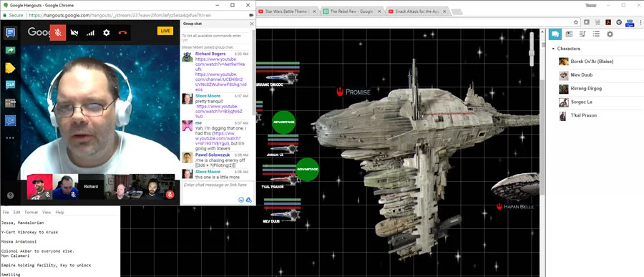Open Notepad File menu

pos(6,213)
